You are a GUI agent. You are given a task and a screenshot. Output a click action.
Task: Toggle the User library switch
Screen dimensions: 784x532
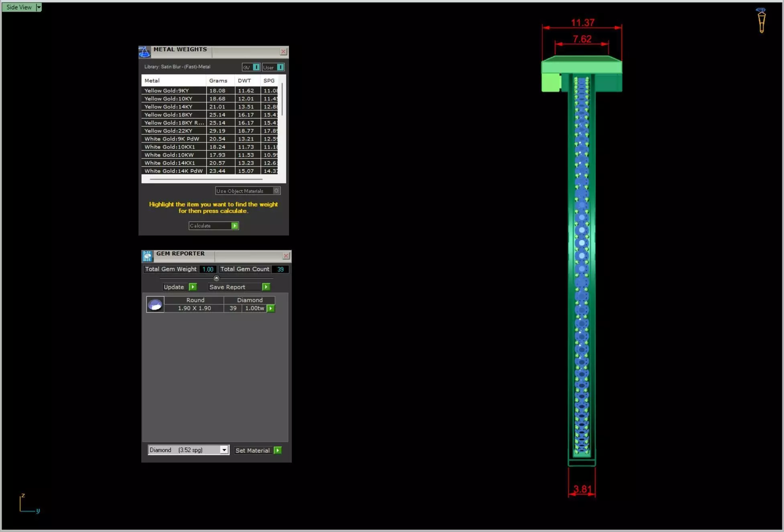pos(280,67)
